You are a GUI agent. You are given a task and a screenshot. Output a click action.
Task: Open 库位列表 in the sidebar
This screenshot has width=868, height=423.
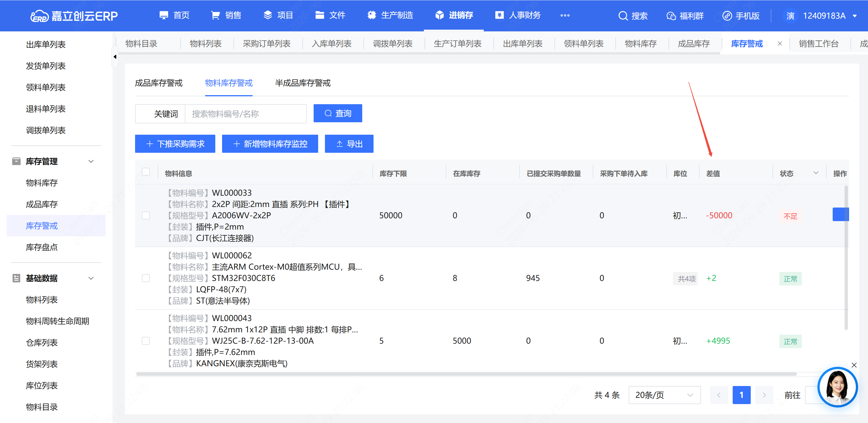42,386
